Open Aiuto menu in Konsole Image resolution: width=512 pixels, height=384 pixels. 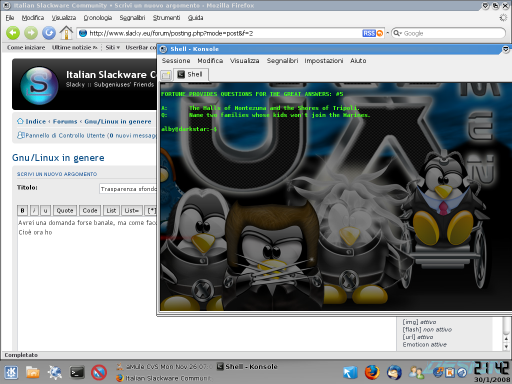tap(358, 61)
